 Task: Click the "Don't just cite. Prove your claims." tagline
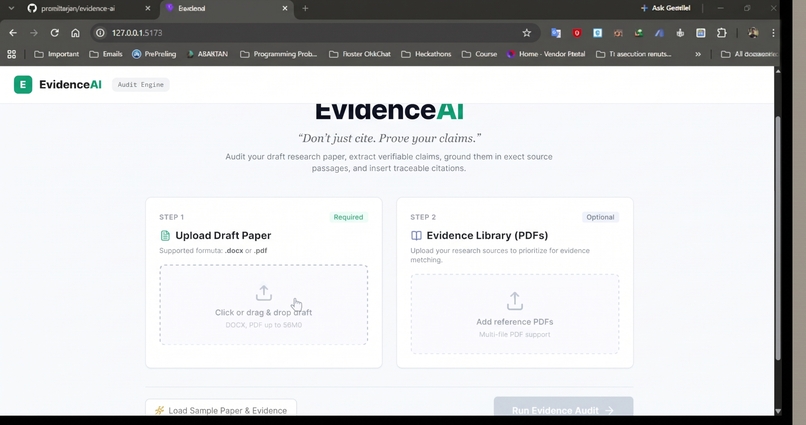[390, 138]
